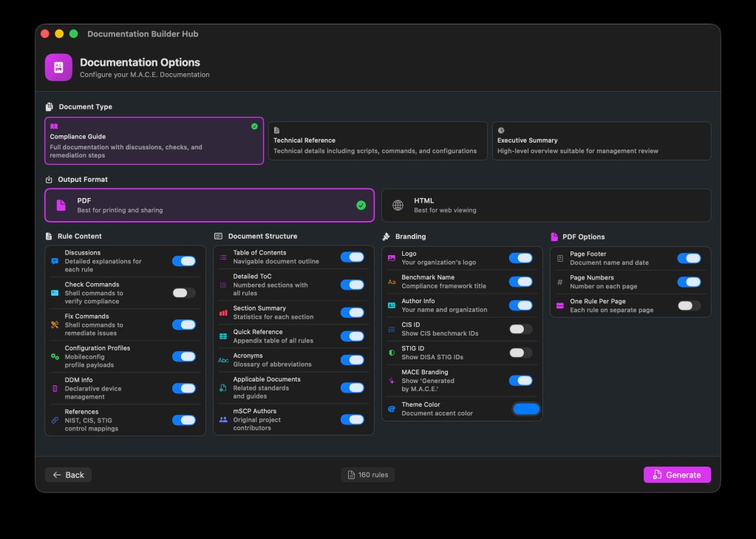Click the Documentation Options header app icon
The image size is (756, 539).
(x=58, y=67)
